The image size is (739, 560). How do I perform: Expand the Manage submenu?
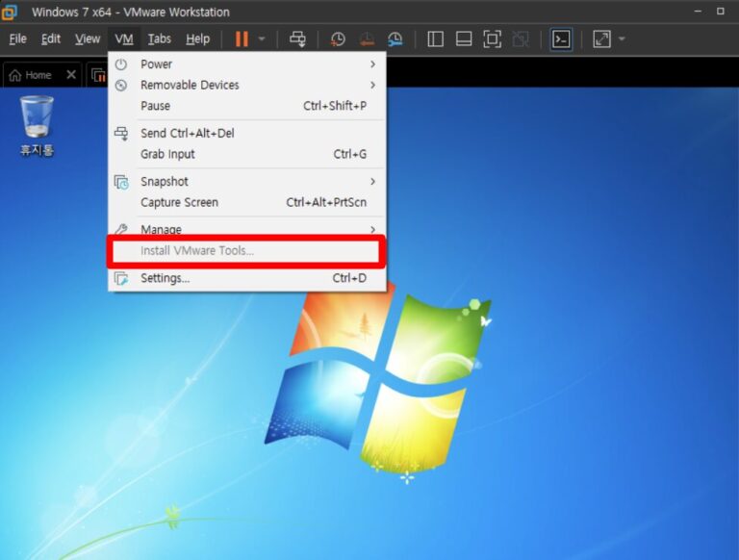(247, 229)
